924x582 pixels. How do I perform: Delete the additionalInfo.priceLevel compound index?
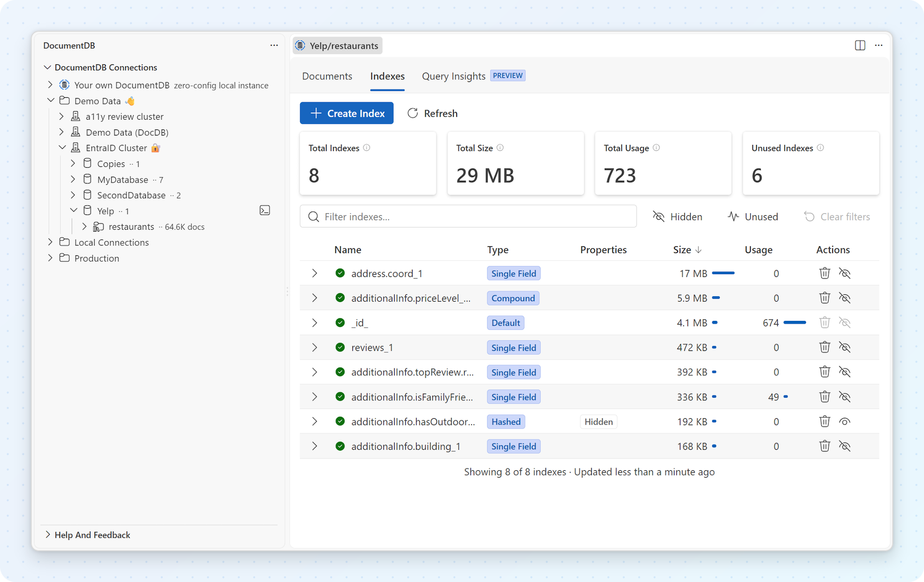point(824,298)
